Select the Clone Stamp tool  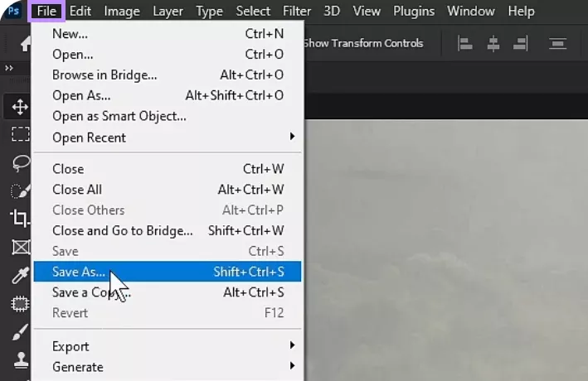click(19, 360)
